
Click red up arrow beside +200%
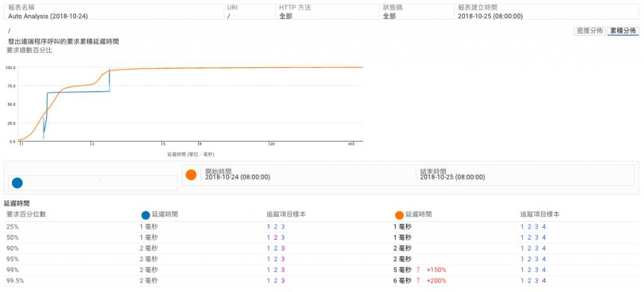pos(418,281)
